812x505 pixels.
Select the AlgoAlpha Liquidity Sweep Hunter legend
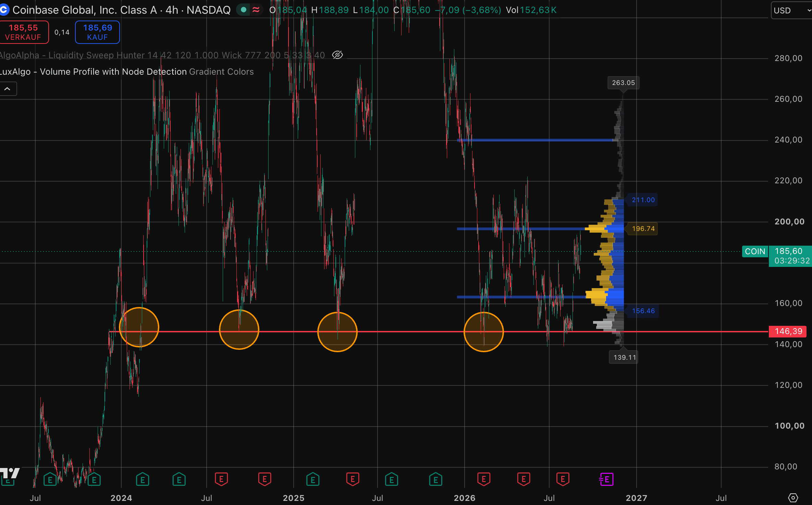click(162, 55)
